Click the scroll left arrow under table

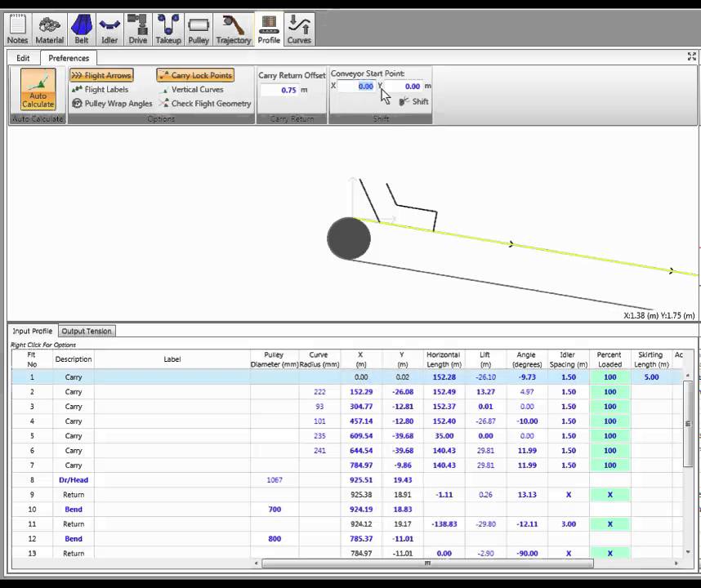tap(257, 563)
